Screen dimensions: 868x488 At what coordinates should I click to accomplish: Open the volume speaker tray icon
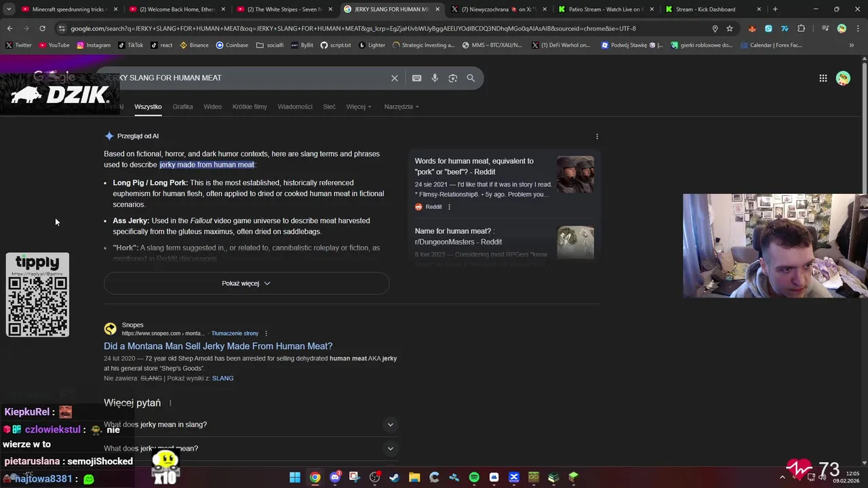[822, 477]
